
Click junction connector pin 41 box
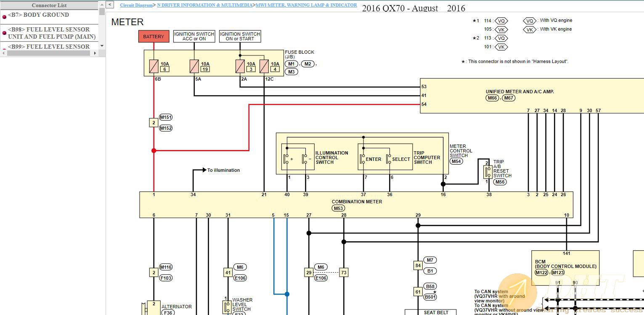[x=228, y=273]
